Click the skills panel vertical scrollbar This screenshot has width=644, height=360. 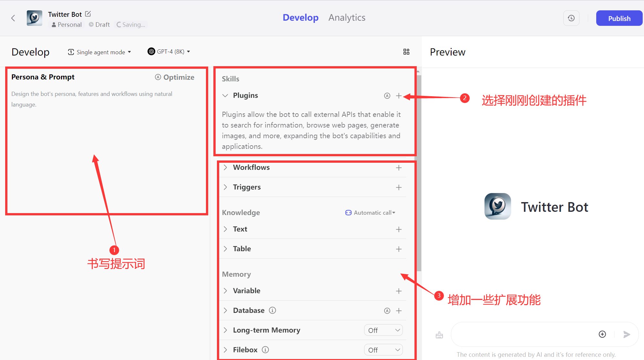tap(419, 173)
